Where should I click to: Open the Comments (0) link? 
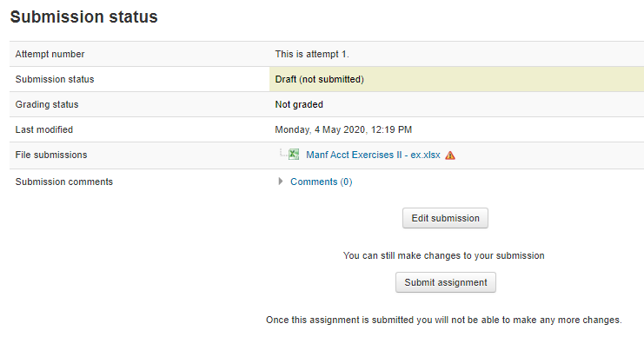point(322,182)
